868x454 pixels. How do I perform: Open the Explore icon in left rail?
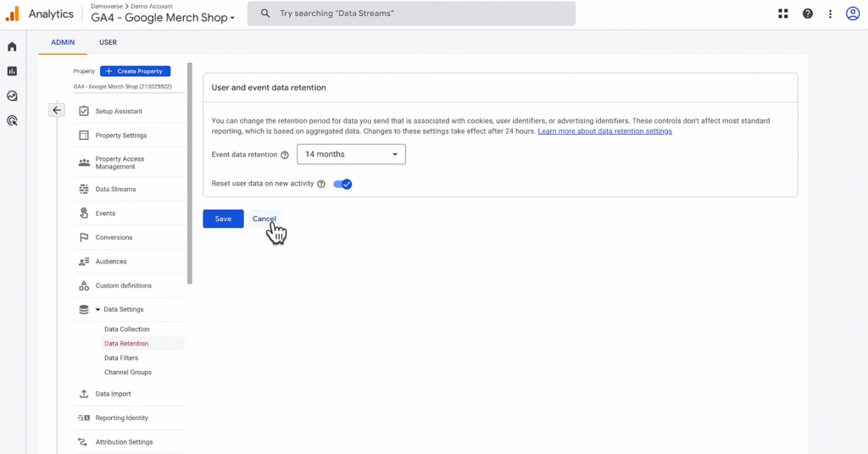tap(12, 96)
